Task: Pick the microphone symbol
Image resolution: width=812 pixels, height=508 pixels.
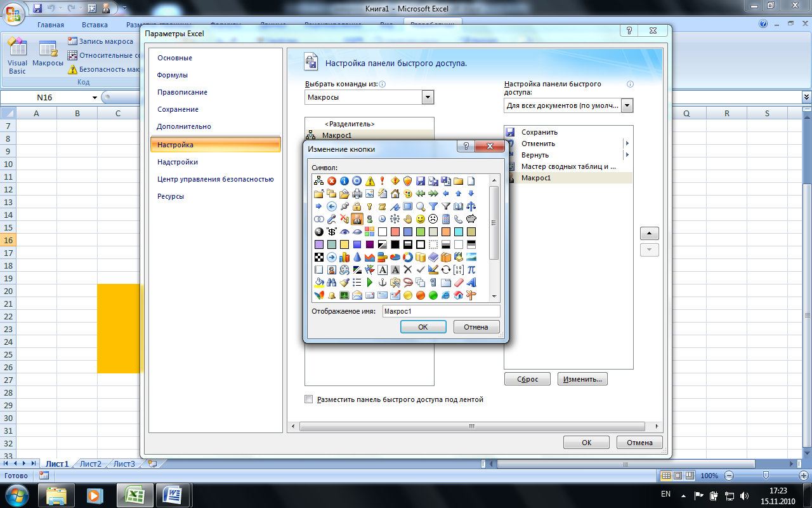Action: (x=331, y=219)
